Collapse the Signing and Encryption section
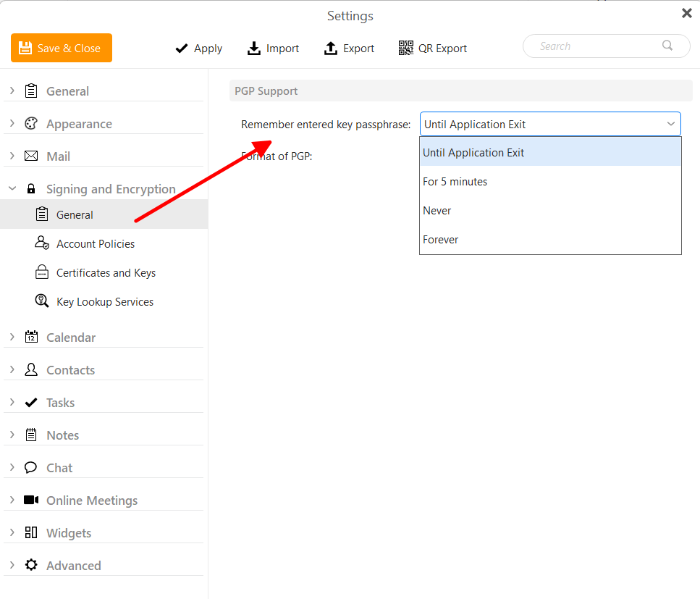 12,188
